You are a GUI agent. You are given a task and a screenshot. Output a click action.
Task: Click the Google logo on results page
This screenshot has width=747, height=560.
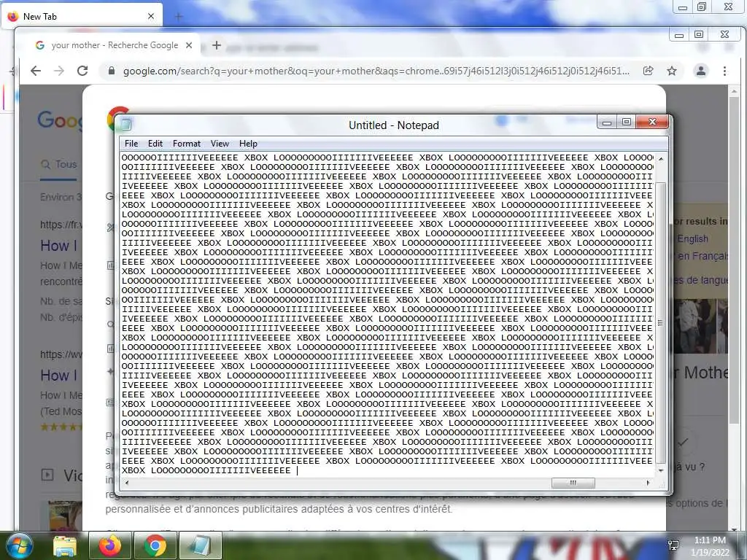tap(60, 119)
